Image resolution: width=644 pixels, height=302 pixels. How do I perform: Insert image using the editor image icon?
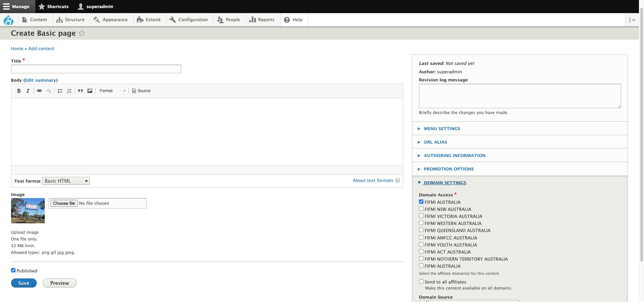90,91
